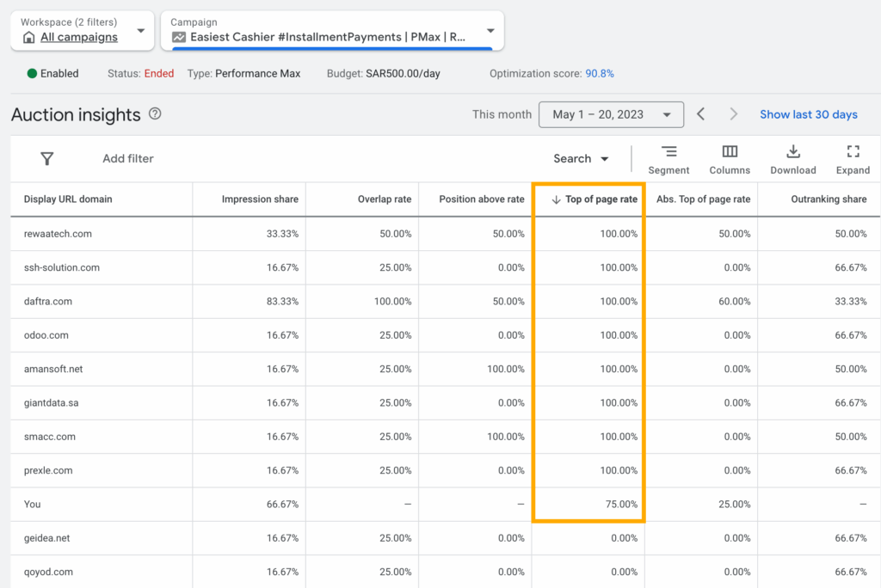Select the prexle.com domain
The width and height of the screenshot is (881, 588).
tap(48, 470)
